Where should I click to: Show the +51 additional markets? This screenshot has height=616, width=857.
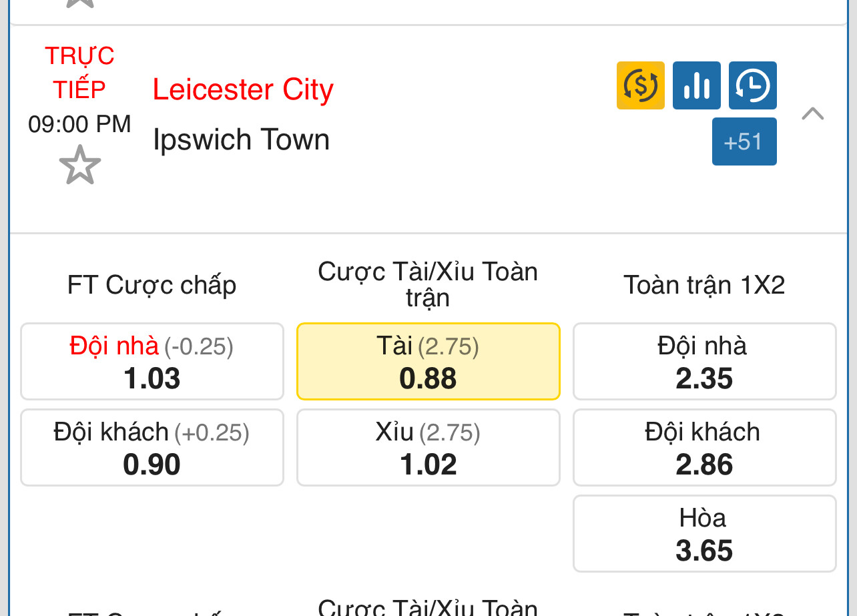(744, 141)
